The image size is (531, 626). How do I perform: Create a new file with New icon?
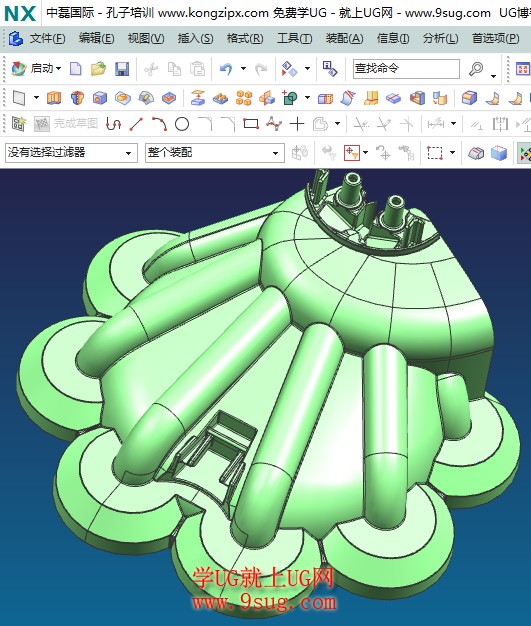point(75,69)
